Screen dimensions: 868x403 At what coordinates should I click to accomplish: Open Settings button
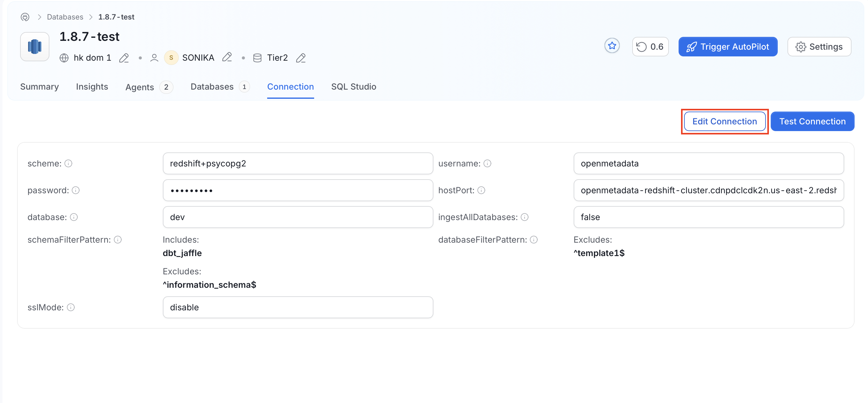coord(819,46)
